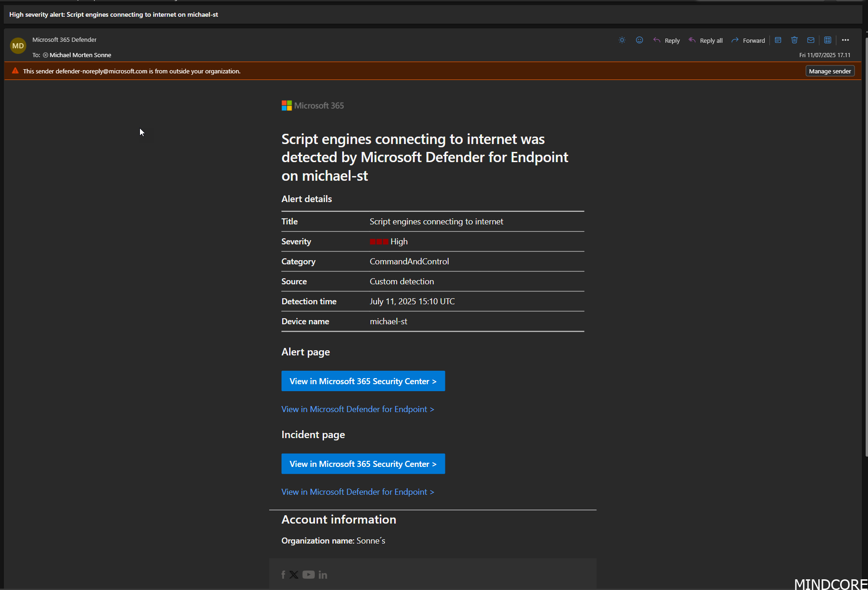Image resolution: width=868 pixels, height=590 pixels.
Task: Click the LinkedIn footer icon
Action: tap(323, 575)
